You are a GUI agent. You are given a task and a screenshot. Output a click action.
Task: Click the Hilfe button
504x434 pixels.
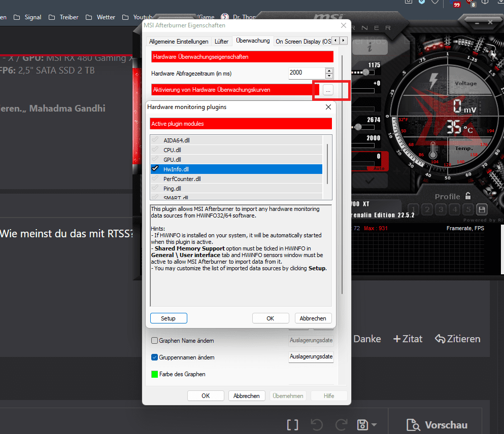[329, 396]
